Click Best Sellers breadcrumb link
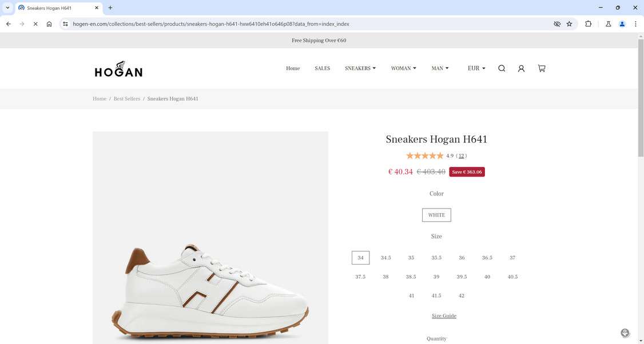Image resolution: width=644 pixels, height=344 pixels. pyautogui.click(x=127, y=99)
